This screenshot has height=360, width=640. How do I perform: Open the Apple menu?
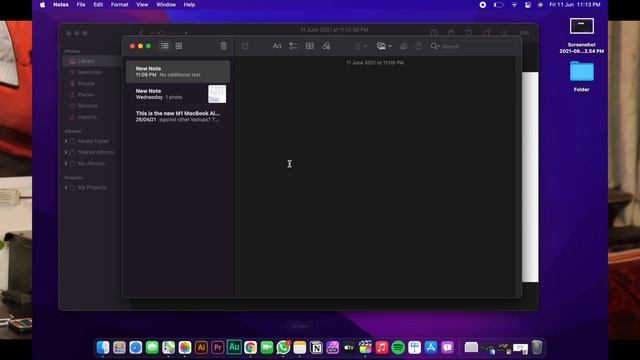pyautogui.click(x=42, y=5)
